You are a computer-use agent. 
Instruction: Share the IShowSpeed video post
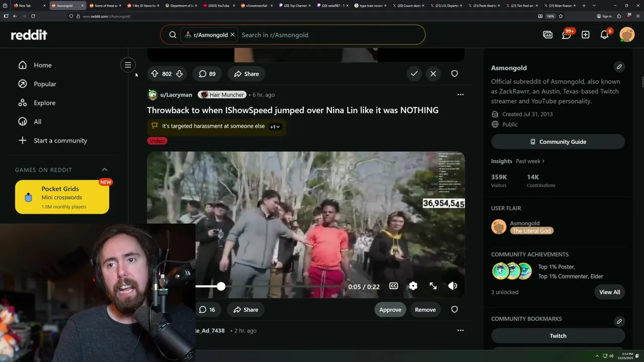(246, 310)
